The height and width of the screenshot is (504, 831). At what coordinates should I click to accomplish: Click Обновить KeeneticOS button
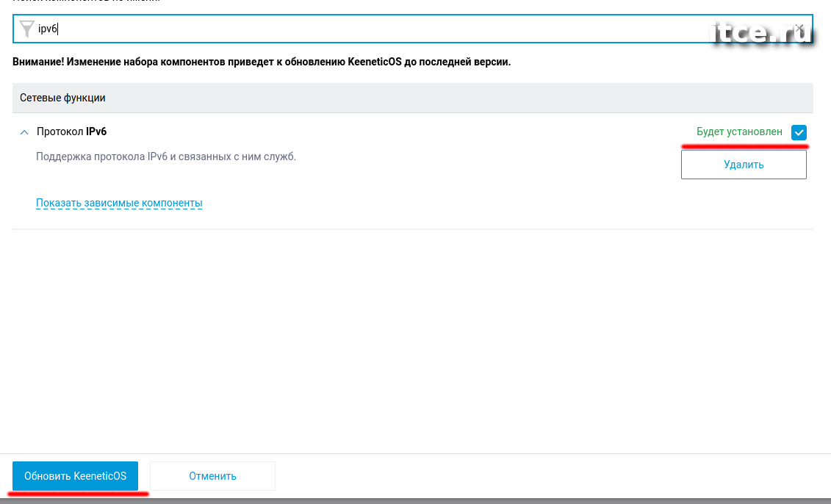click(x=75, y=476)
